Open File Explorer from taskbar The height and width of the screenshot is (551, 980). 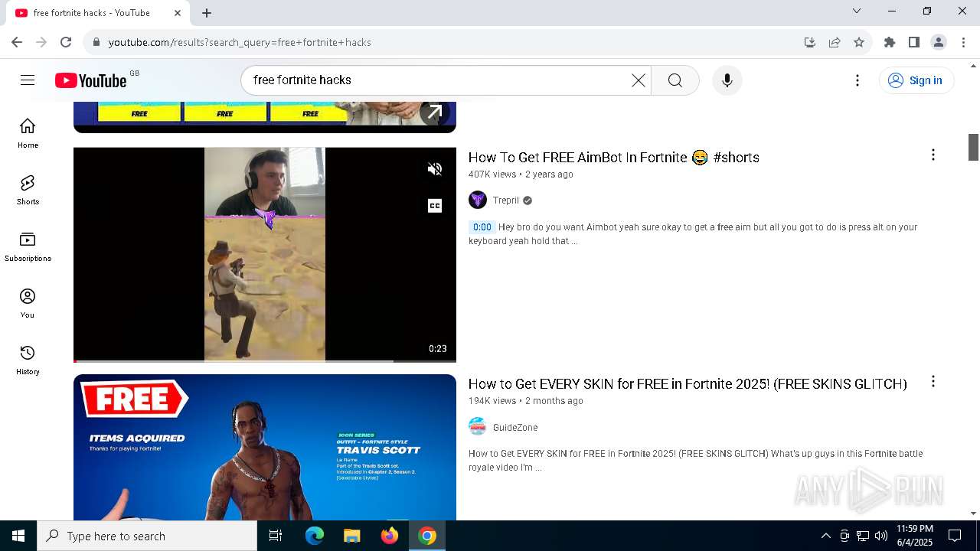pos(352,536)
